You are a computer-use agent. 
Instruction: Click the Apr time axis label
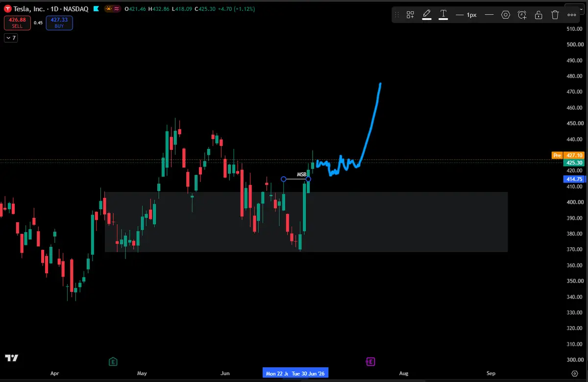pyautogui.click(x=54, y=374)
